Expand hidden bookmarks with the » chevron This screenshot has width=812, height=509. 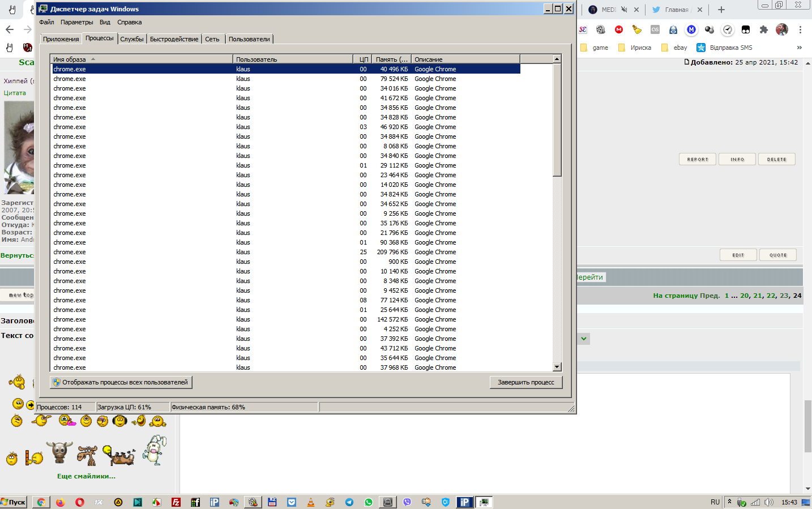point(800,48)
